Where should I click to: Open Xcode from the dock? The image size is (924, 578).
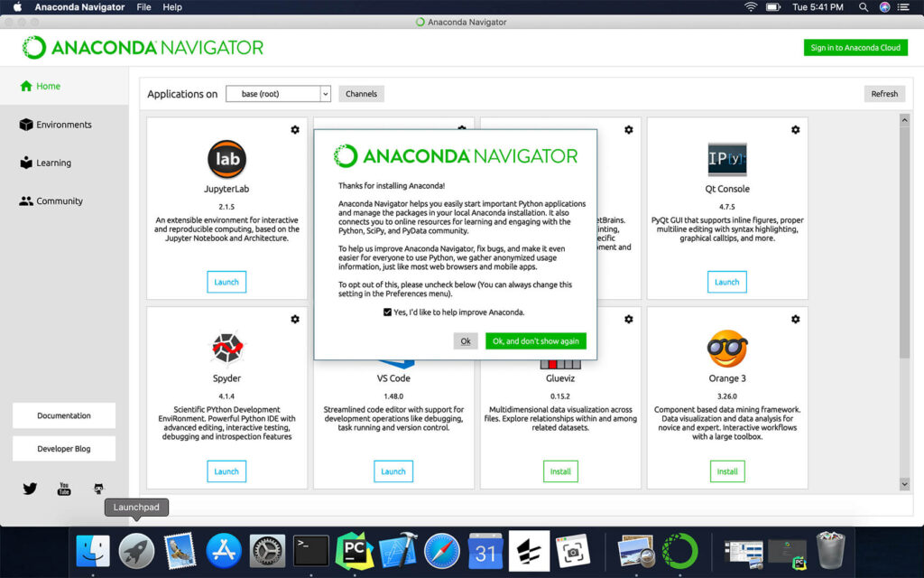398,551
